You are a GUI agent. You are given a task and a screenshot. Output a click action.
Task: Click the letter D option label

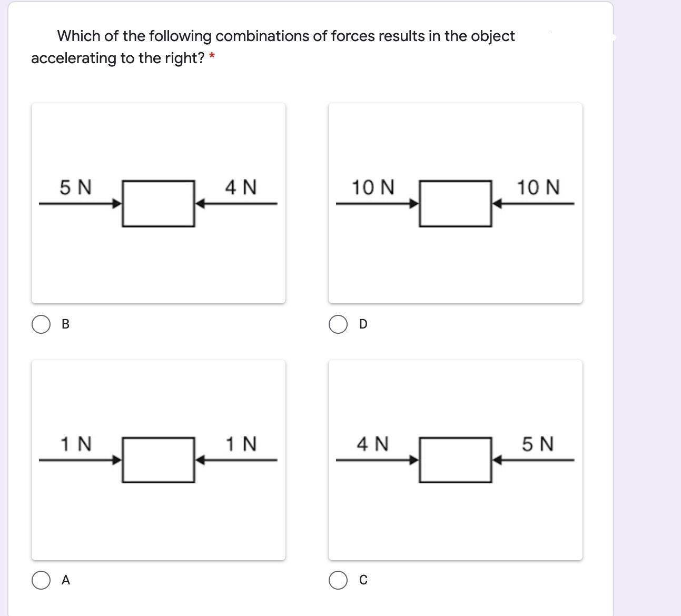pos(363,324)
